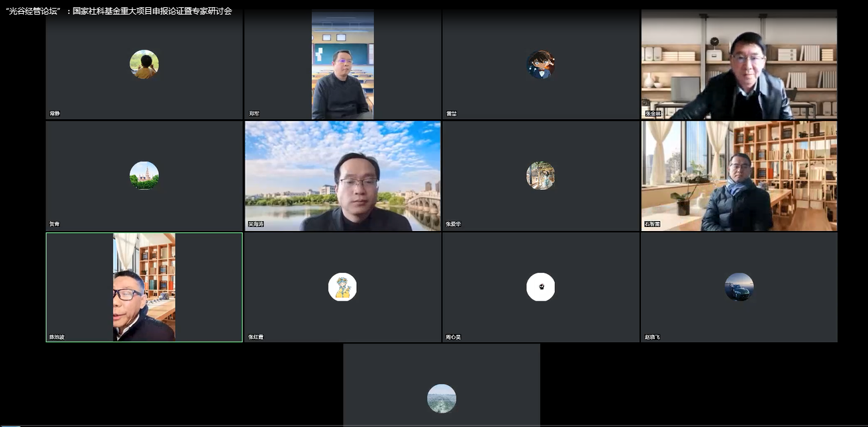Click the 张金林 name label
Image resolution: width=868 pixels, height=427 pixels.
[653, 114]
